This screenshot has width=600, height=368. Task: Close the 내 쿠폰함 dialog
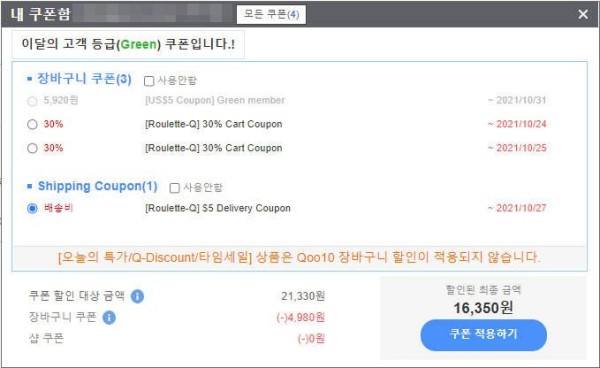(583, 14)
